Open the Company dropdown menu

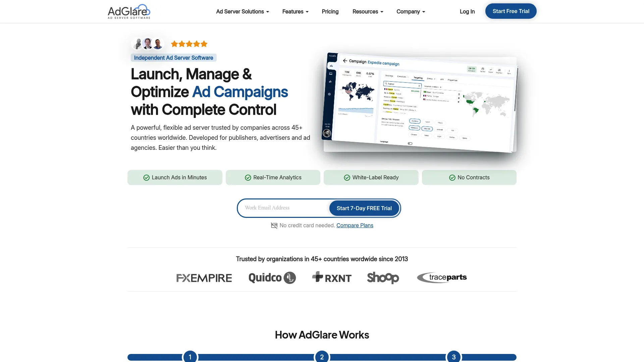pyautogui.click(x=411, y=11)
